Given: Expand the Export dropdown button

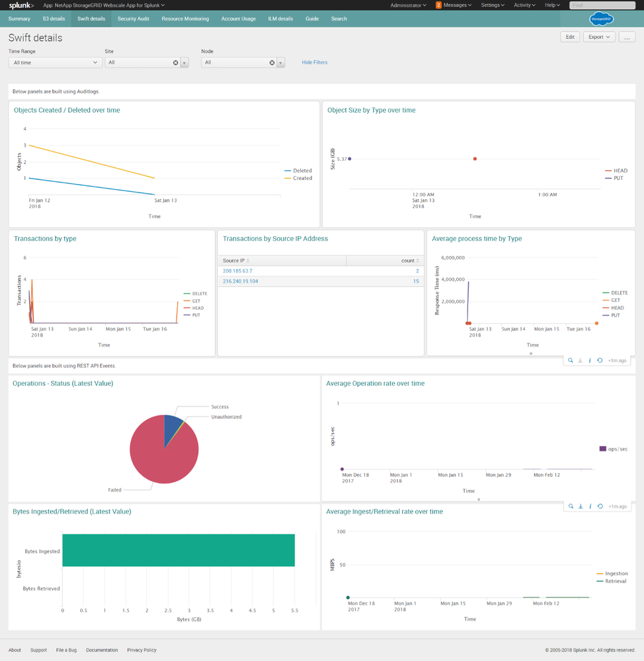Looking at the screenshot, I should (x=599, y=37).
